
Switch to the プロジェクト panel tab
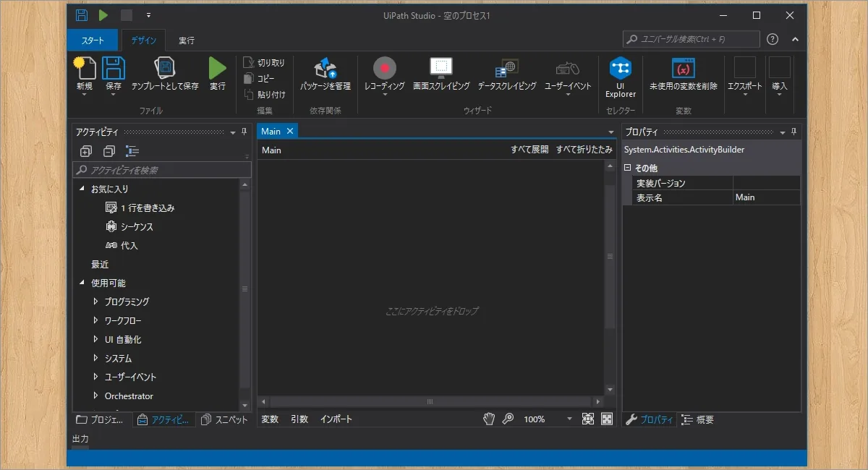101,419
